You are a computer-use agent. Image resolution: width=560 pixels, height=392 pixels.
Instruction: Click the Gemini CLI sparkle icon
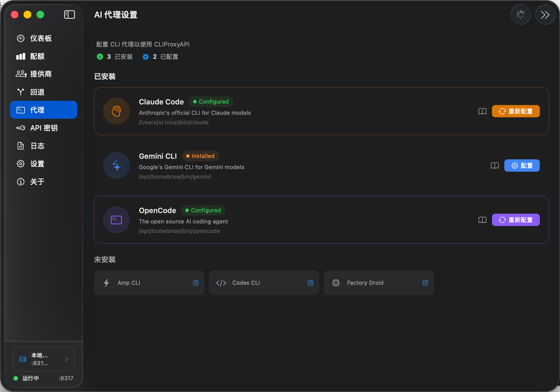coord(116,165)
